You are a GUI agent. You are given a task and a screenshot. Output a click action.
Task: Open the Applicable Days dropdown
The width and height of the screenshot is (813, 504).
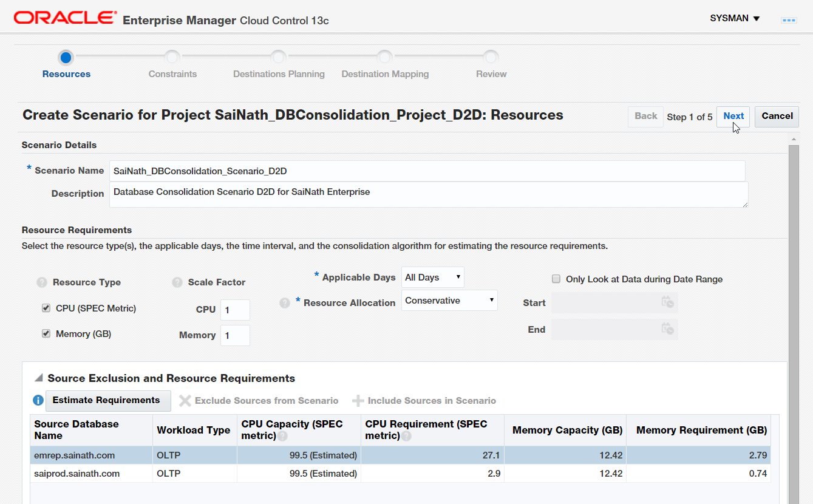tap(433, 278)
